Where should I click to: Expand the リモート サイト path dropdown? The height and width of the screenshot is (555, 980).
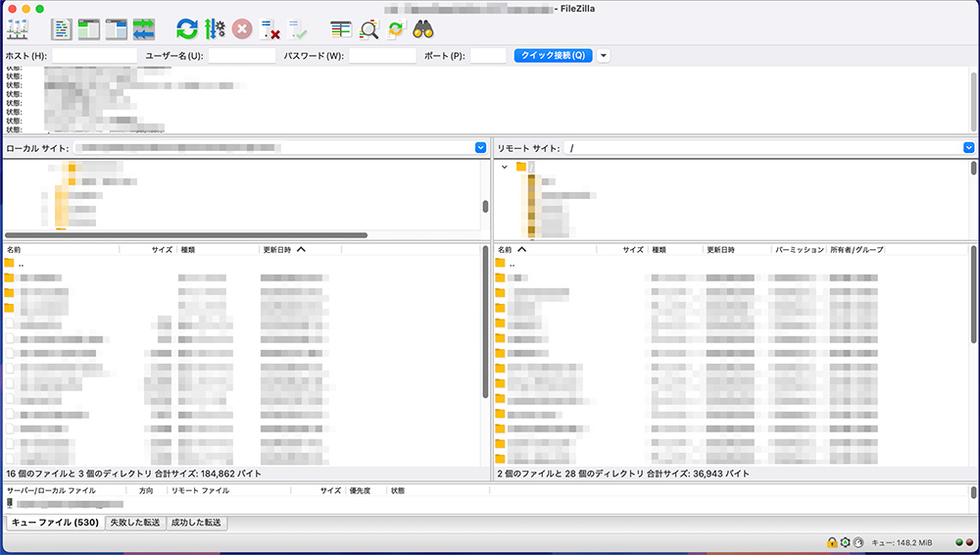coord(968,148)
